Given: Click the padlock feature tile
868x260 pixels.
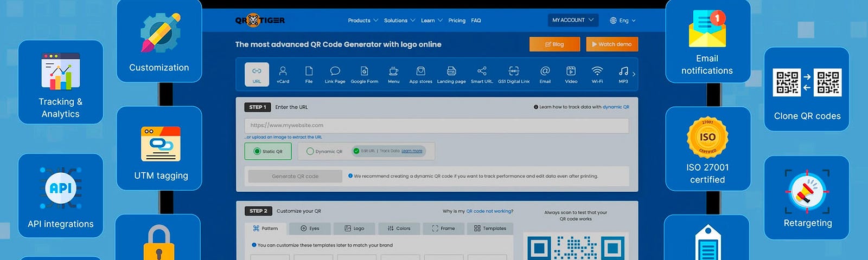Looking at the screenshot, I should 158,237.
